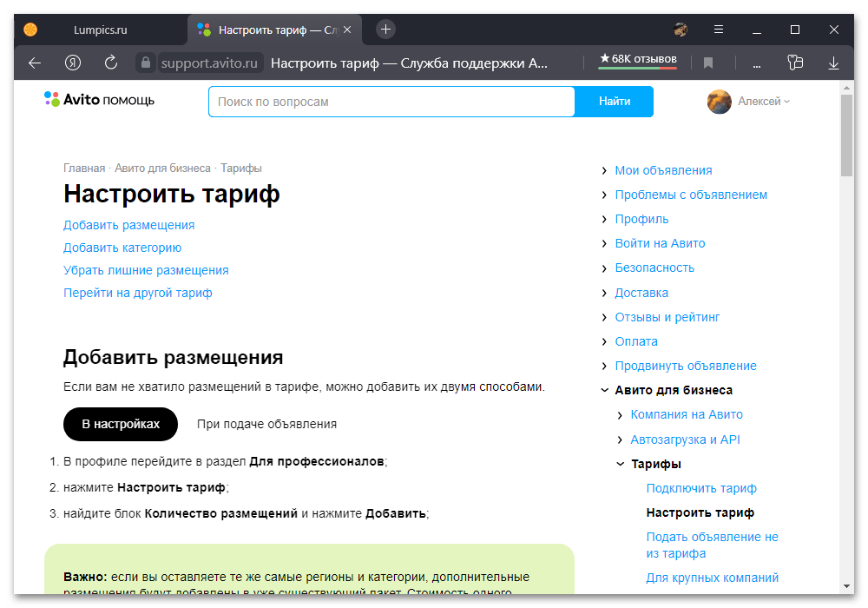Click the Алексей user avatar picture
Image resolution: width=868 pixels, height=608 pixels.
pos(719,102)
